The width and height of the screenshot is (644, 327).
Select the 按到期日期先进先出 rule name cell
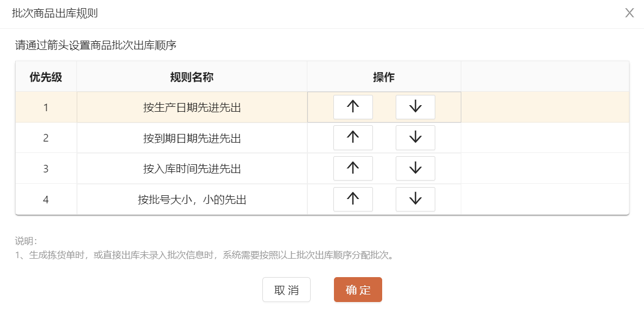pos(192,138)
